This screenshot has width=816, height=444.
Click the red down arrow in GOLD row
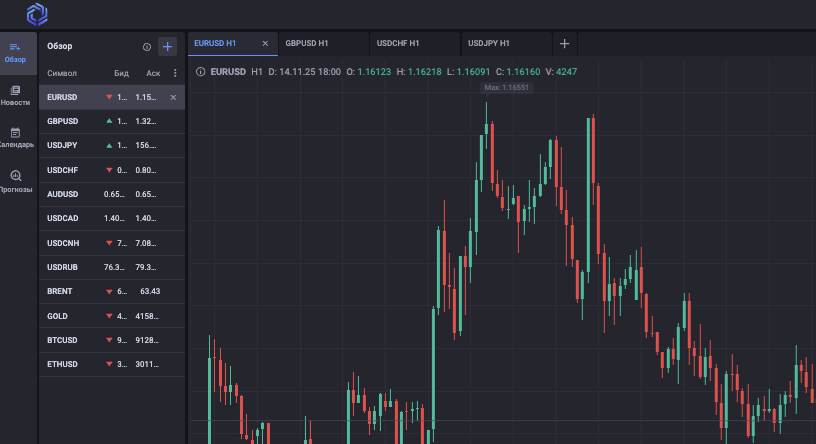tap(109, 316)
